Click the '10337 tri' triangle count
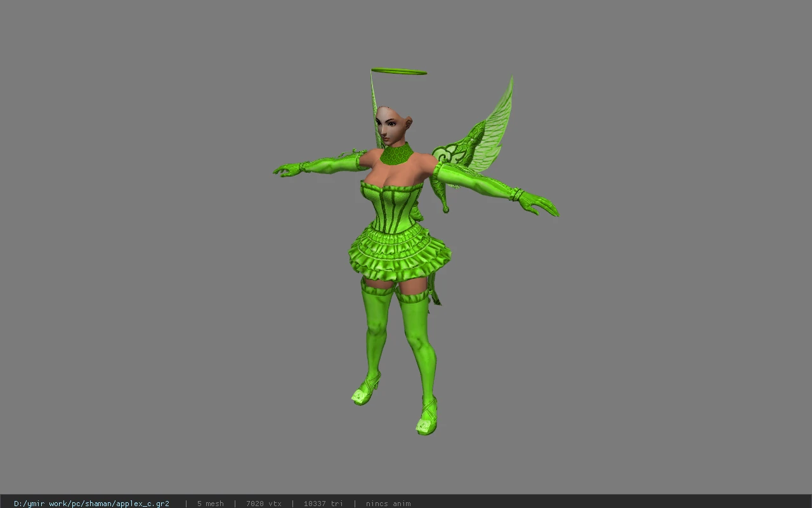 coord(323,504)
